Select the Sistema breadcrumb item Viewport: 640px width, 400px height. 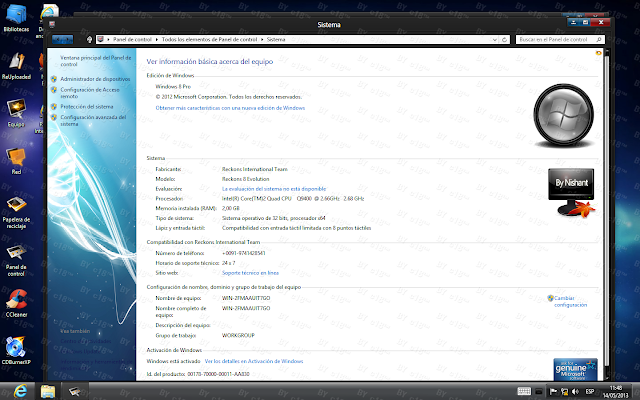(x=276, y=40)
